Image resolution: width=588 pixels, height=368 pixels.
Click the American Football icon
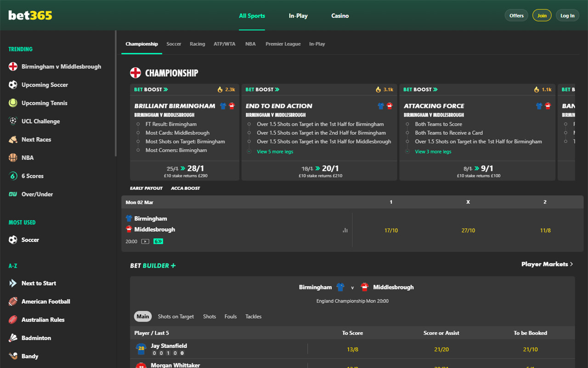13,302
